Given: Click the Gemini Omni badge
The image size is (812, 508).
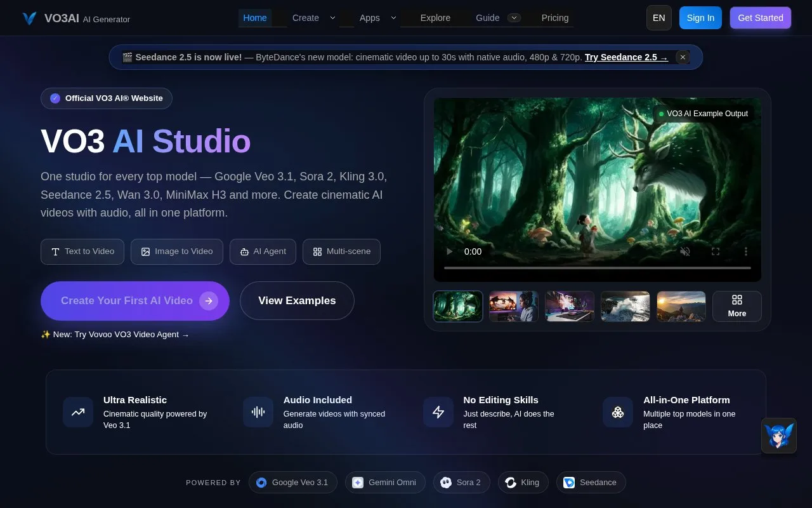Looking at the screenshot, I should [385, 483].
